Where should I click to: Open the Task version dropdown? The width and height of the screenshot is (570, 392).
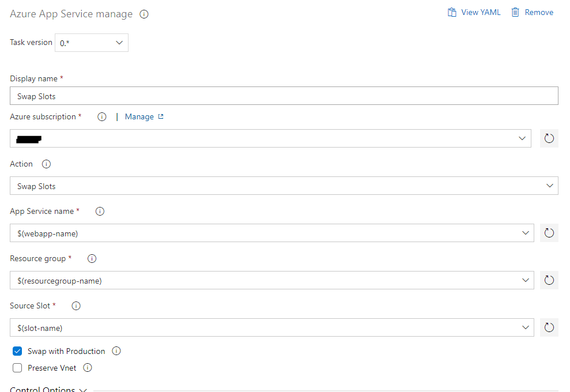92,43
